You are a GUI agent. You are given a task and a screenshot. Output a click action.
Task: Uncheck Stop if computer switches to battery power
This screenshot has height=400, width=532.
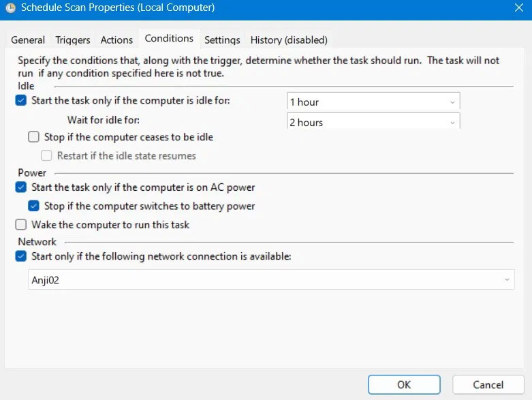tap(33, 206)
